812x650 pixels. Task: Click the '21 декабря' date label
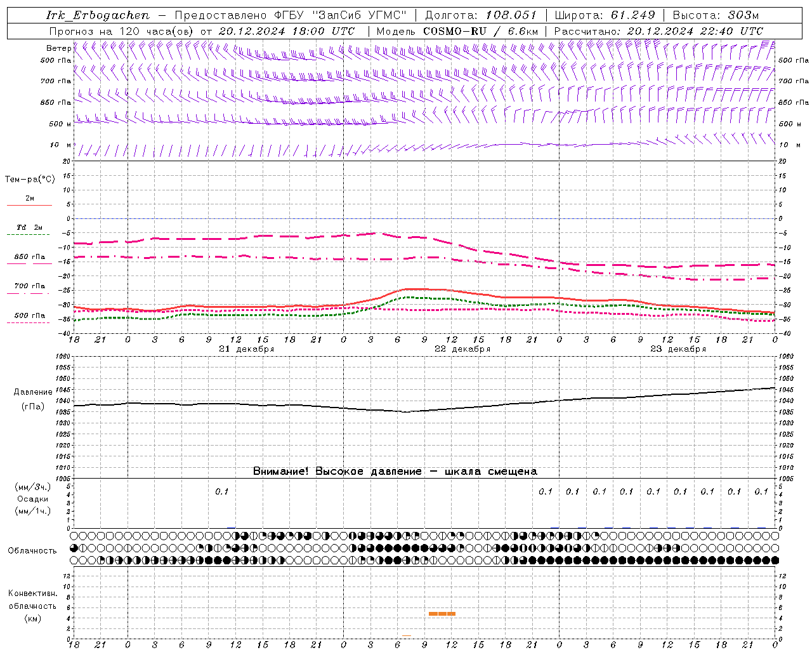pyautogui.click(x=247, y=349)
